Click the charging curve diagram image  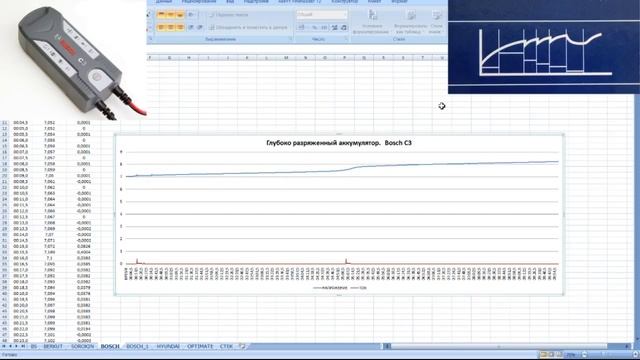click(x=544, y=47)
